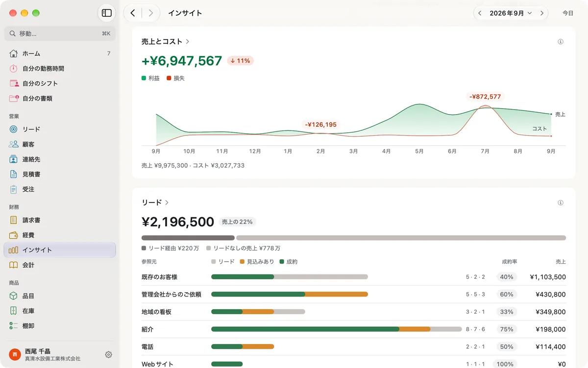Go to previous month arrow
This screenshot has height=368, width=588.
click(x=480, y=13)
